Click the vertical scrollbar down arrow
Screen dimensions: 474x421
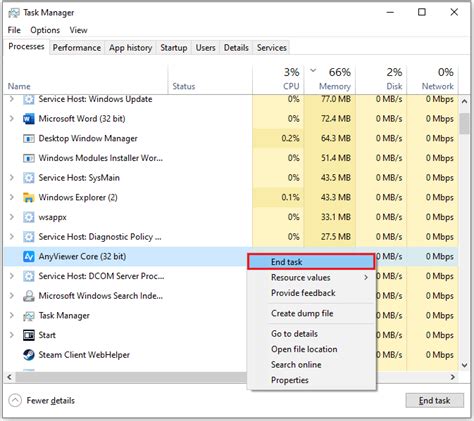(x=464, y=365)
